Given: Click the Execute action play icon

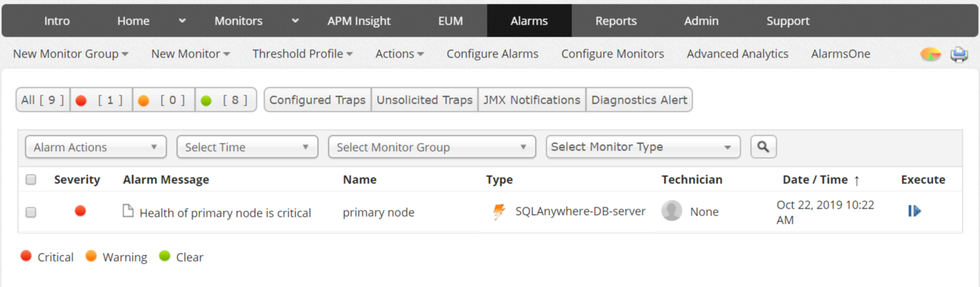Looking at the screenshot, I should pyautogui.click(x=914, y=211).
